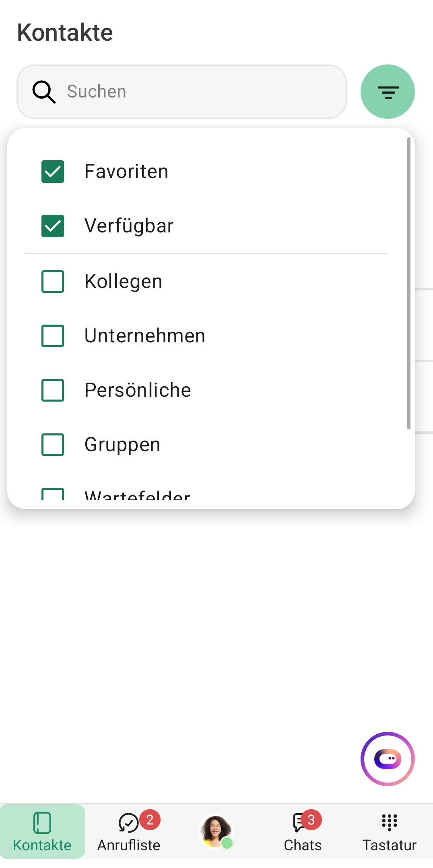This screenshot has height=868, width=433.
Task: Uncheck the Favoriten checkbox
Action: [x=53, y=172]
